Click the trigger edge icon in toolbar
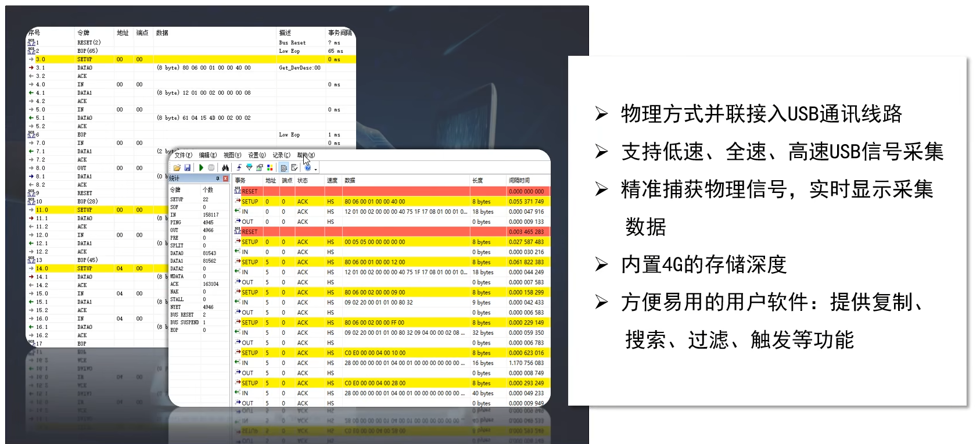This screenshot has height=444, width=980. pyautogui.click(x=239, y=168)
